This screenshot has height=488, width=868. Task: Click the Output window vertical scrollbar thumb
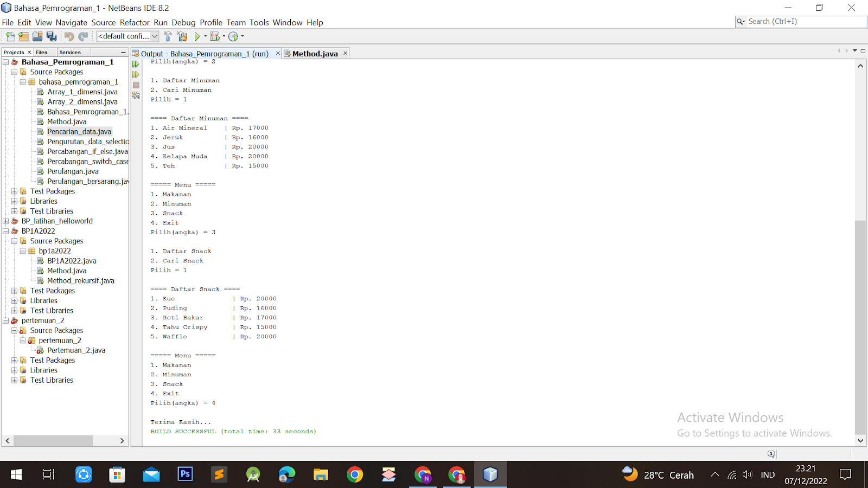click(860, 327)
